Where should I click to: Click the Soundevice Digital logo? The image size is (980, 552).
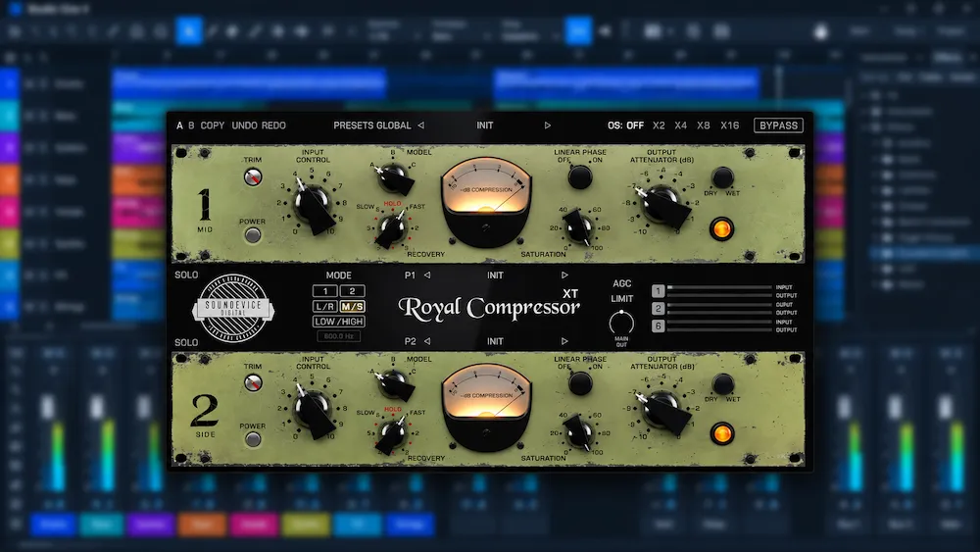click(233, 308)
